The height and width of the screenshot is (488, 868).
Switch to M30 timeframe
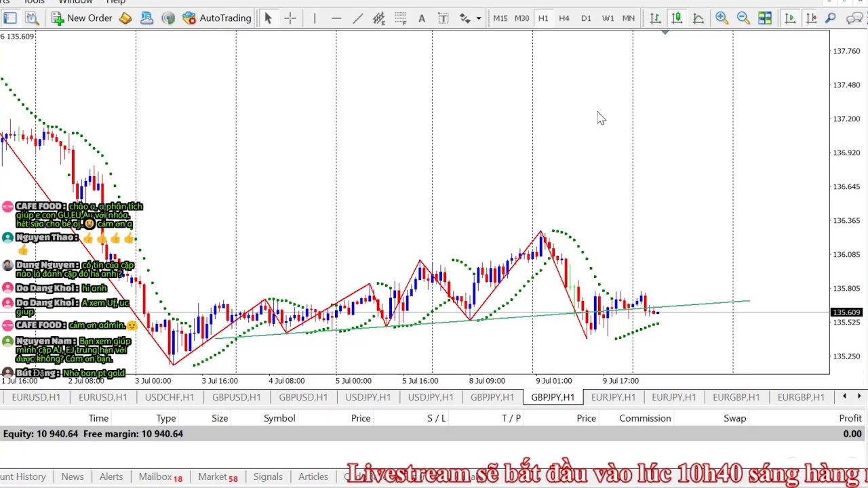point(521,18)
